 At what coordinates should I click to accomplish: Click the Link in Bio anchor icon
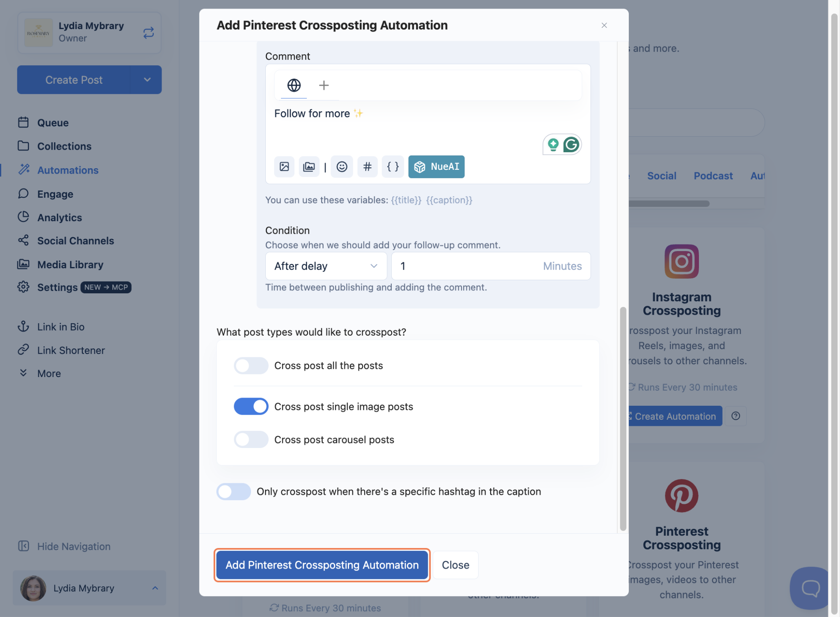click(23, 327)
